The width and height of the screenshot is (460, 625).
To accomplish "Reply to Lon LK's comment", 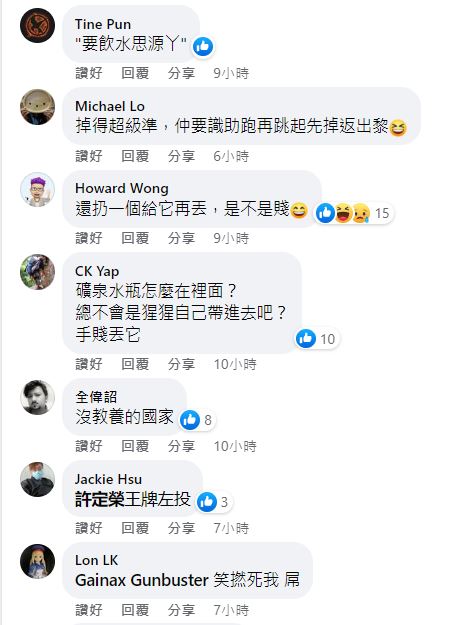I will 135,610.
